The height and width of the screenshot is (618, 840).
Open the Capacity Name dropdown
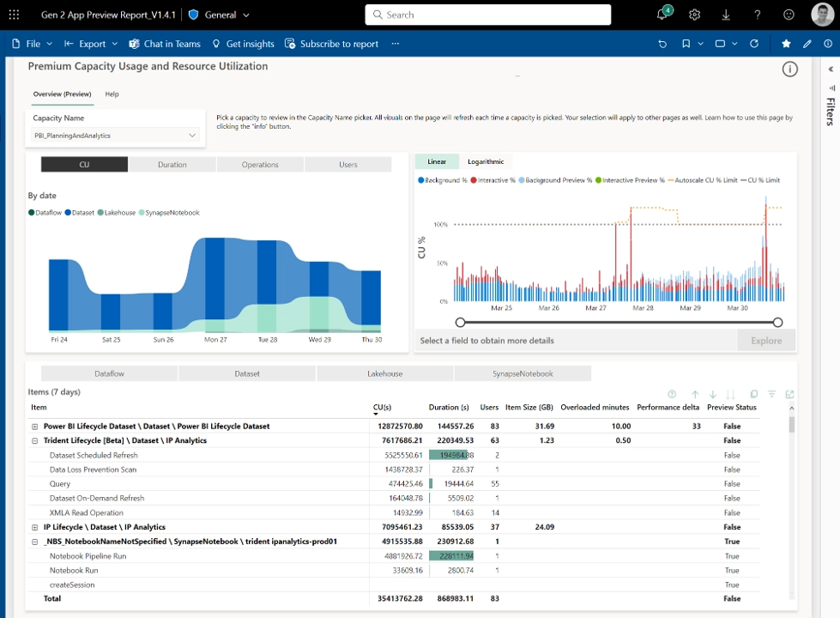[x=115, y=136]
